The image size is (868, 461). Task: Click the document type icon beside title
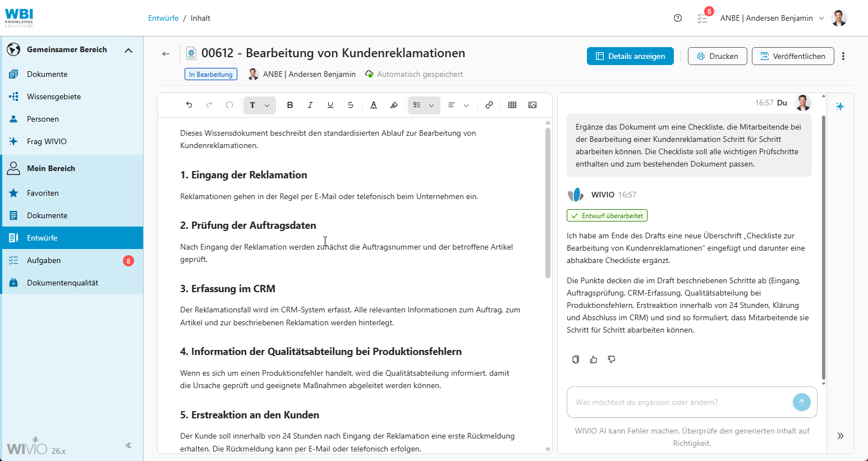pos(191,53)
